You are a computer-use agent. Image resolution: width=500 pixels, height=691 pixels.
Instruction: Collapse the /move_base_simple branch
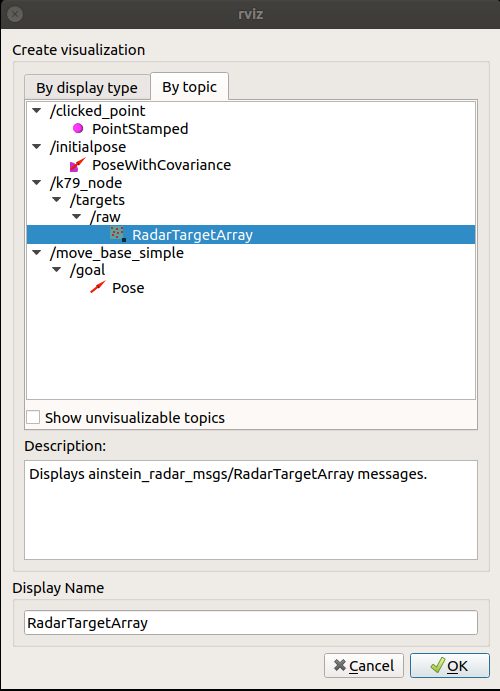point(37,253)
